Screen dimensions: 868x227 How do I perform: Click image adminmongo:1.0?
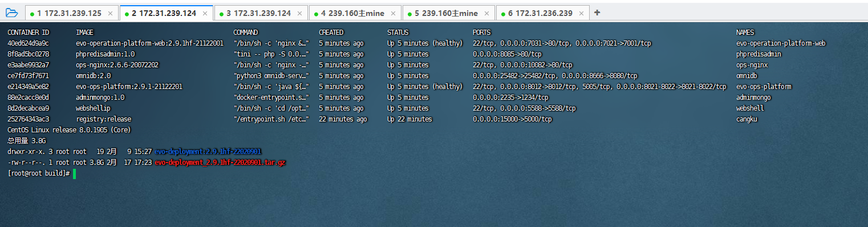click(100, 98)
